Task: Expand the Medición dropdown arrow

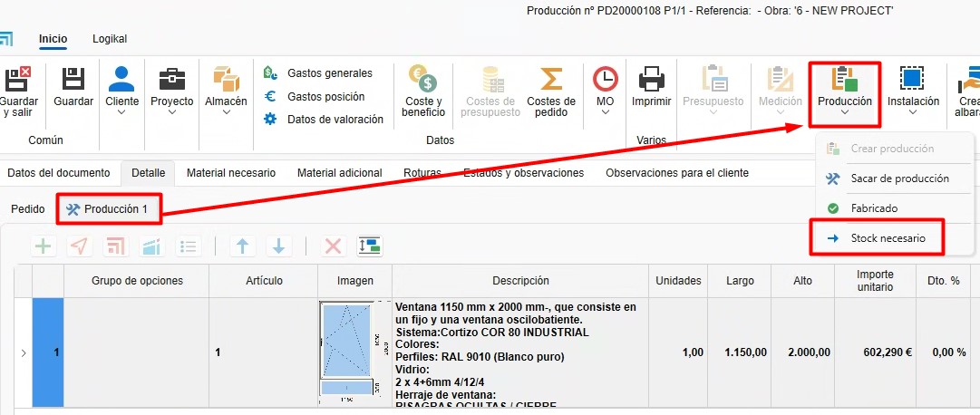Action: tap(780, 112)
